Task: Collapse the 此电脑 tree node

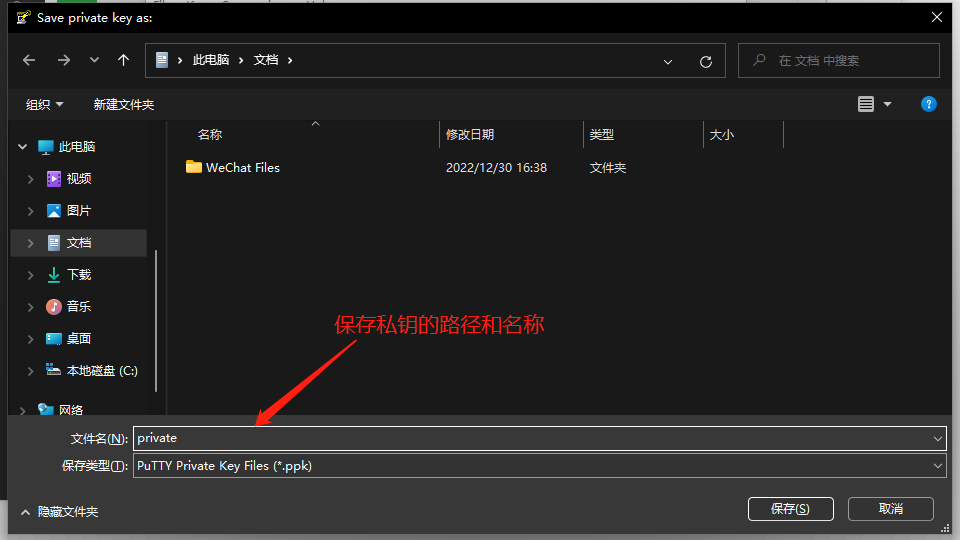Action: 22,147
